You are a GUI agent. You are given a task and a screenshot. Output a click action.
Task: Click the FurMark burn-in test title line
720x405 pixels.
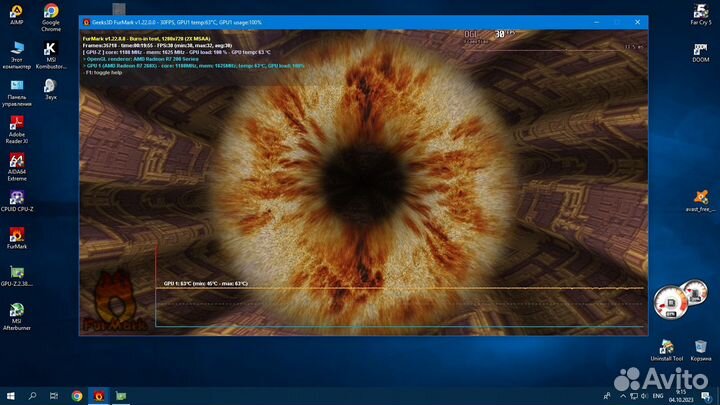[x=146, y=39]
